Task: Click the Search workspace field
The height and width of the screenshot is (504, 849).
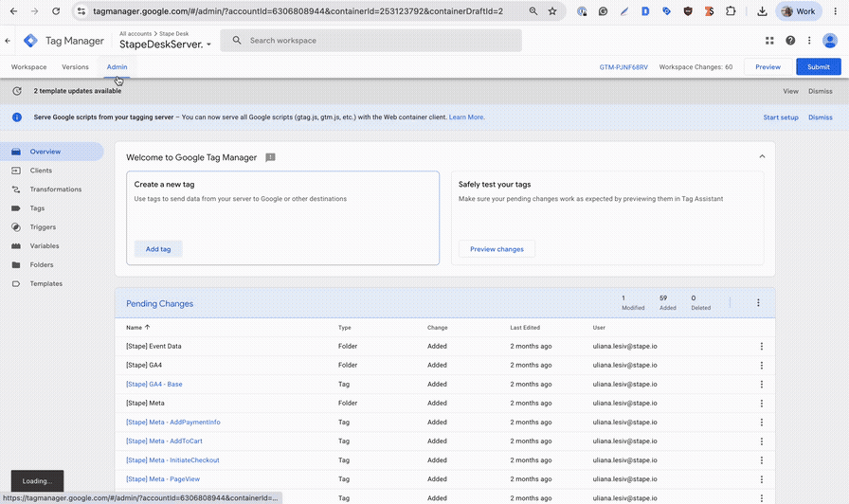Action: pyautogui.click(x=370, y=41)
